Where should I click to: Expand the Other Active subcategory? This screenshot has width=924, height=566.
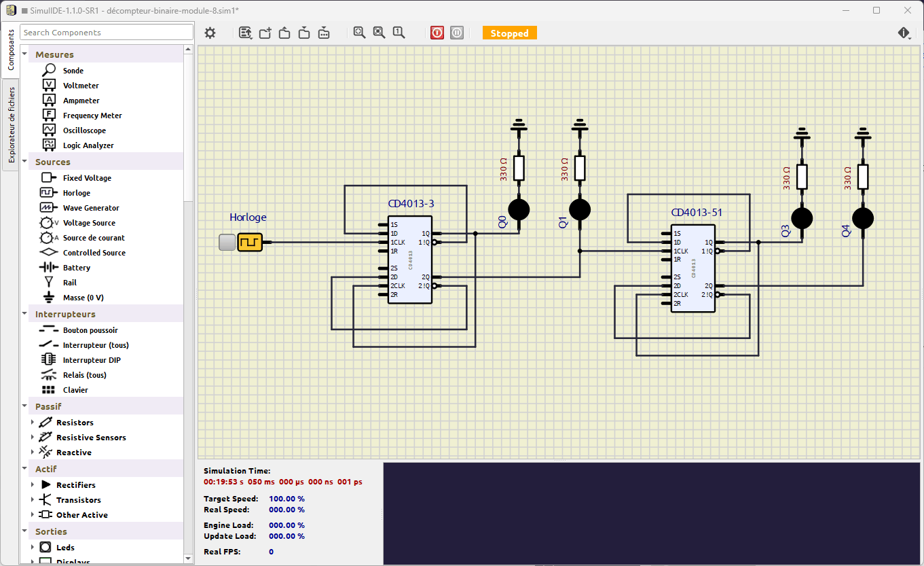pyautogui.click(x=32, y=515)
